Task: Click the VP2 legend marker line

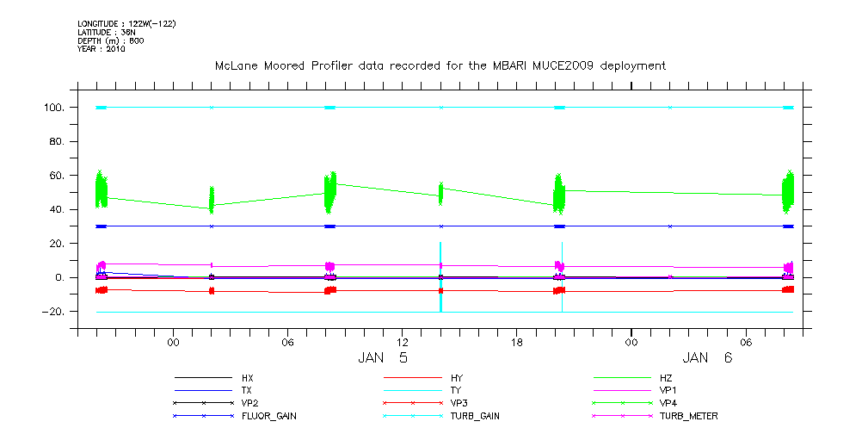Action: point(203,403)
